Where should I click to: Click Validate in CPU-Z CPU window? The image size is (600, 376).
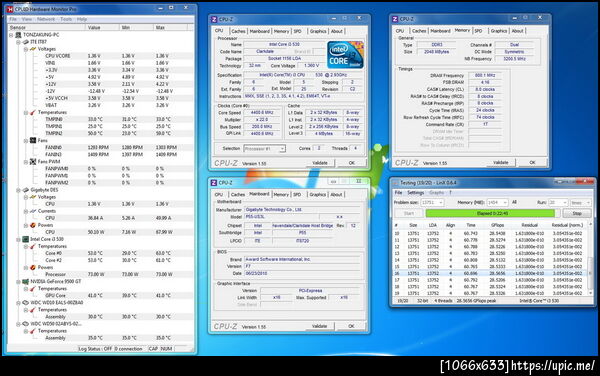pos(320,163)
